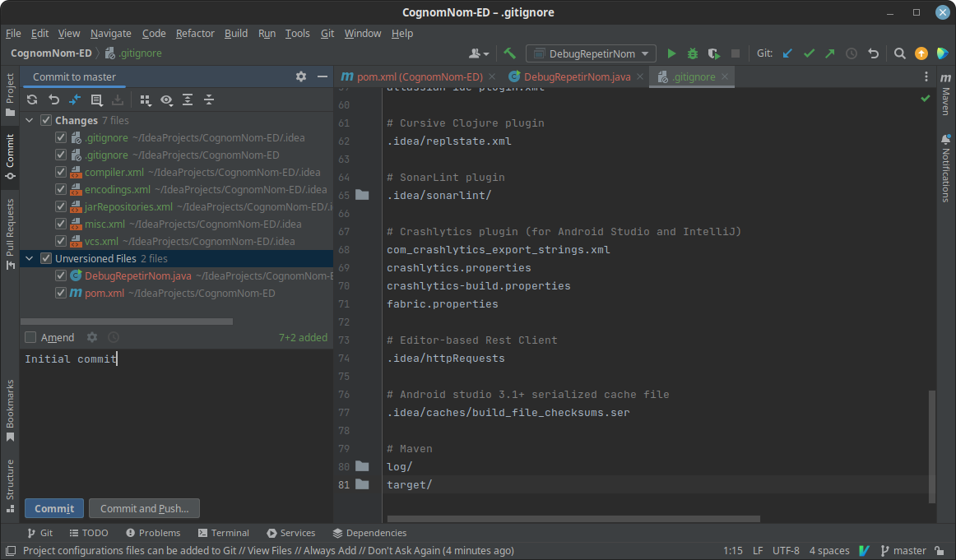Switch to DebugRepetirNom.java editor tab
Image resolution: width=956 pixels, height=560 pixels.
577,76
